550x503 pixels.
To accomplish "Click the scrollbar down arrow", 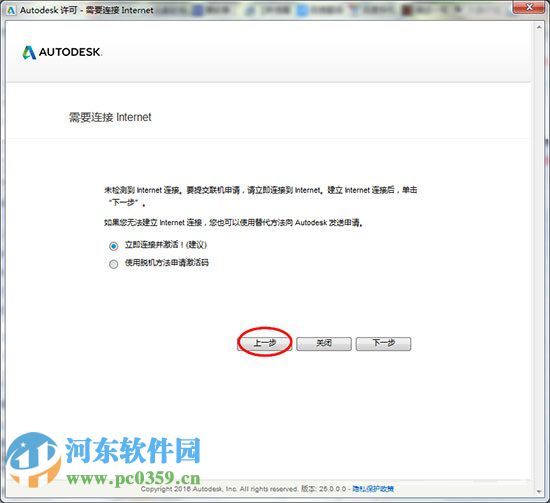I will [539, 491].
